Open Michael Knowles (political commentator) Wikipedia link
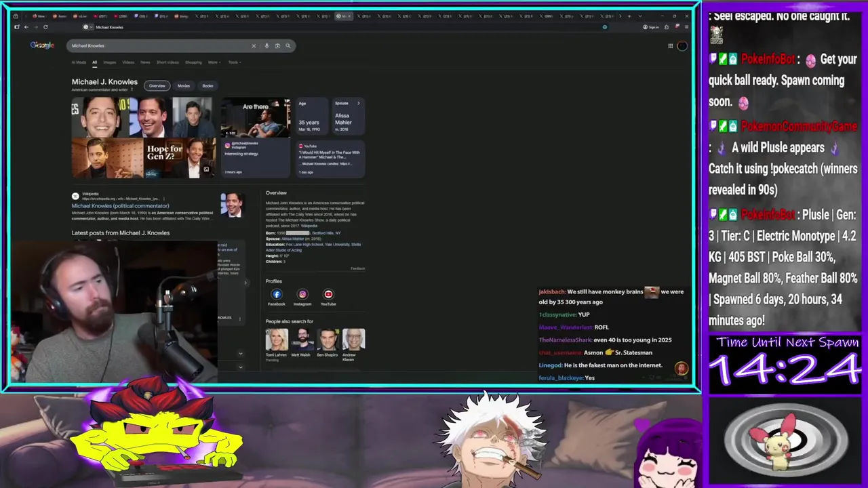 pyautogui.click(x=121, y=206)
